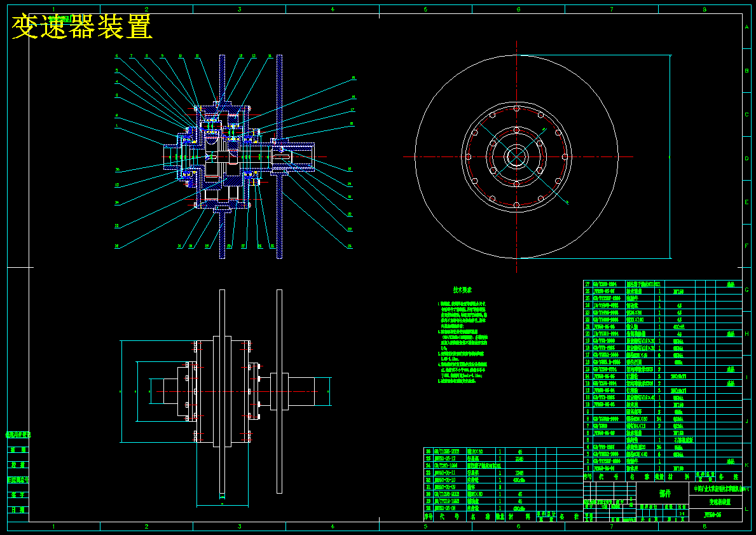Viewport: 756px width, 535px height.
Task: Click row number 36 in parts list
Action: 428,452
